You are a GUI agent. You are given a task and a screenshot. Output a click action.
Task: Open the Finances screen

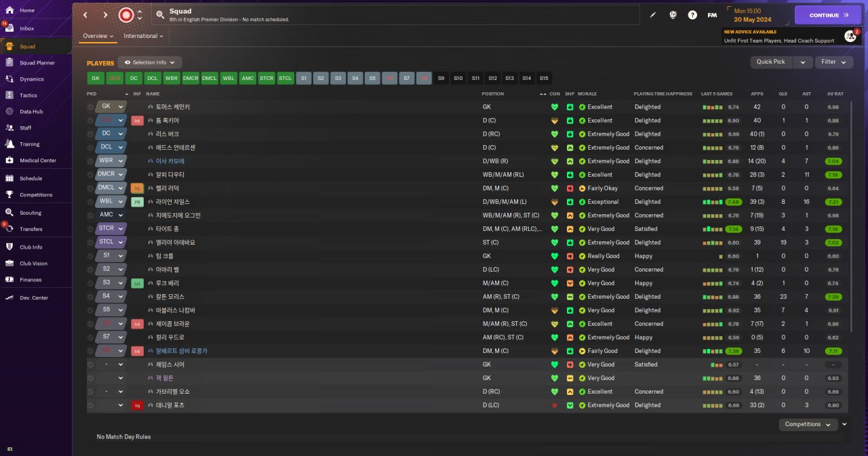[x=31, y=280]
